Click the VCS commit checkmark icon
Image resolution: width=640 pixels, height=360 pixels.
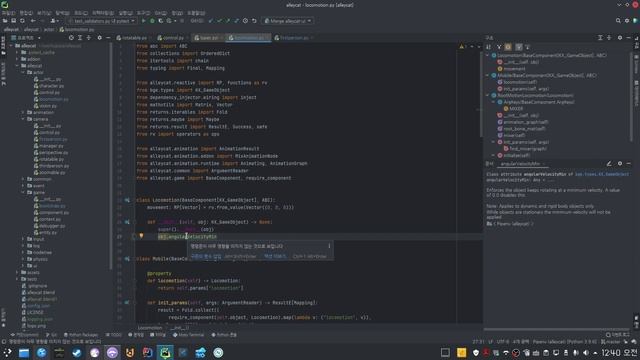point(220,21)
